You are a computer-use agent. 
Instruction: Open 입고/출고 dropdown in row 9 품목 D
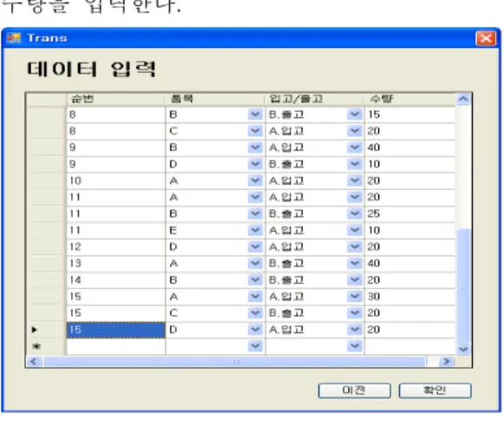point(355,164)
